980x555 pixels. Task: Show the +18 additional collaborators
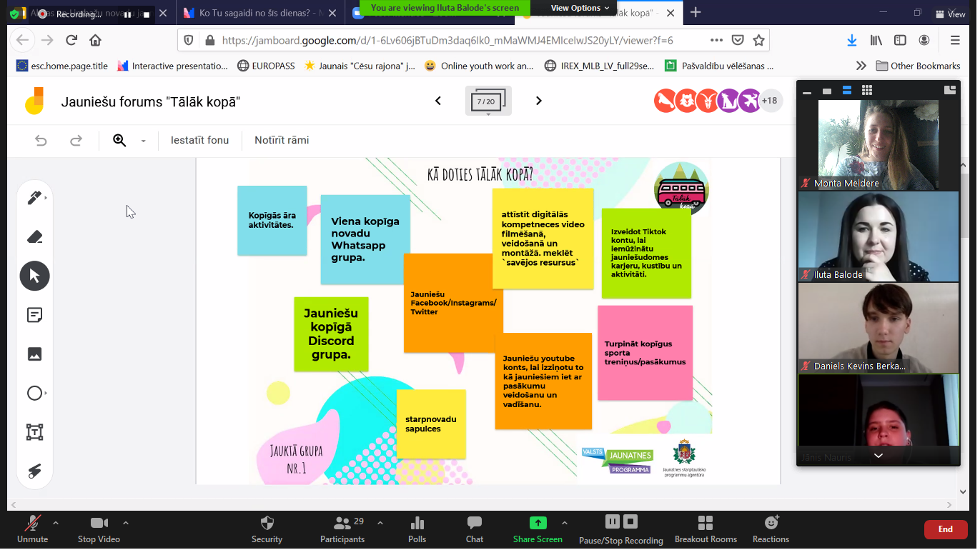tap(769, 101)
